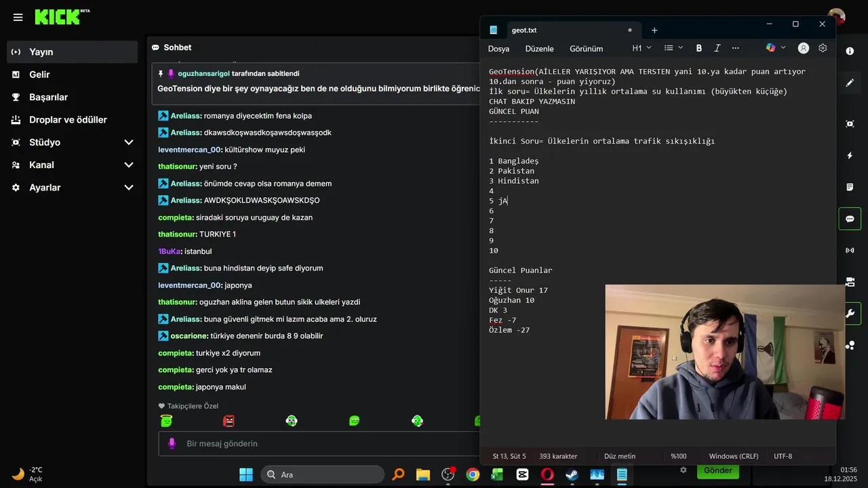Image resolution: width=868 pixels, height=488 pixels.
Task: Open Notepad account profile icon
Action: click(804, 48)
